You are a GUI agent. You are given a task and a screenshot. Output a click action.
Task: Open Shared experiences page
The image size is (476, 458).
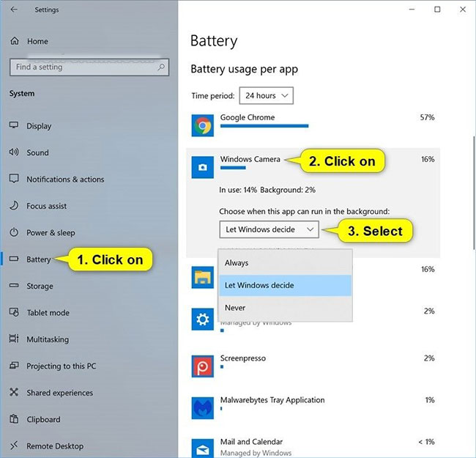coord(60,393)
